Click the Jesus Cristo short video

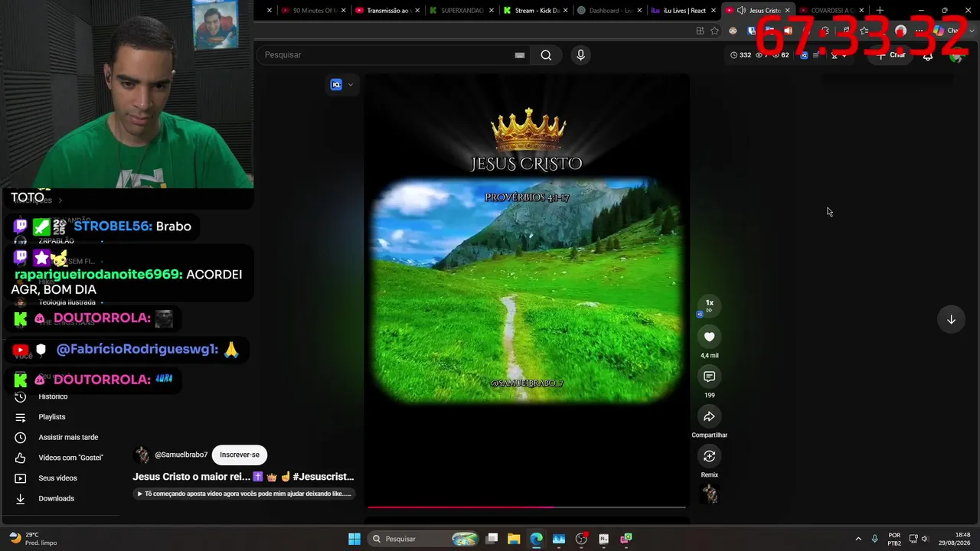tap(527, 289)
